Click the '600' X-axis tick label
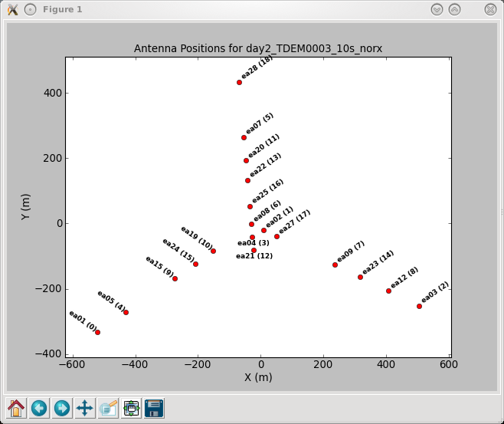This screenshot has width=504, height=424. 449,364
